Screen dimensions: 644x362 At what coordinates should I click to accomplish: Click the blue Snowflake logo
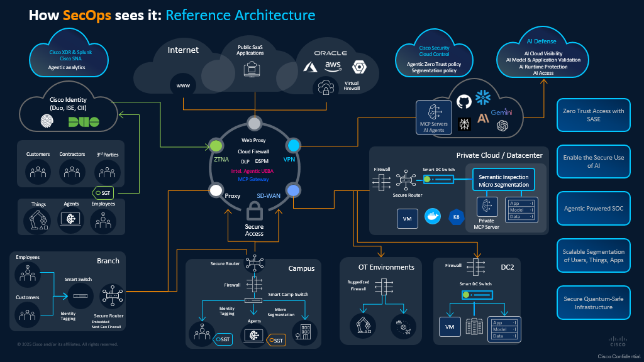click(x=483, y=97)
